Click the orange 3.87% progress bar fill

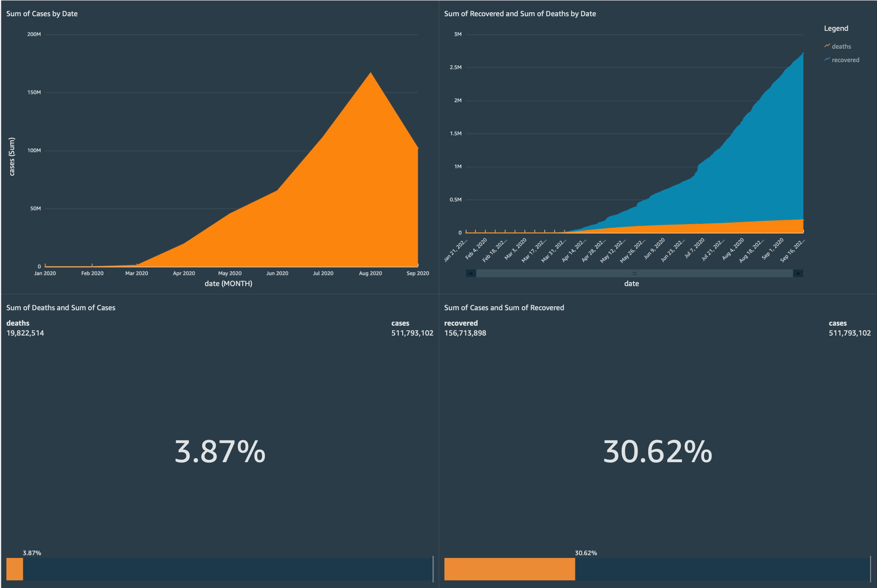[x=15, y=569]
